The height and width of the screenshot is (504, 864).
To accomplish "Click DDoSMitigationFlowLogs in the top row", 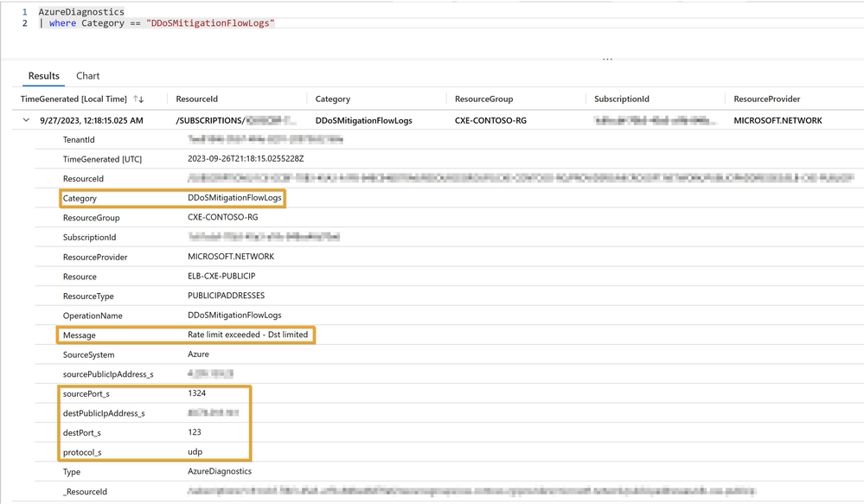I will [x=363, y=121].
